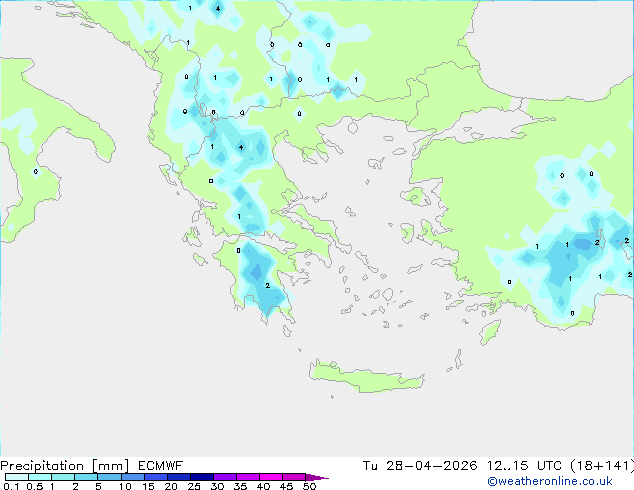Click the island of Crete on the map

[x=366, y=376]
